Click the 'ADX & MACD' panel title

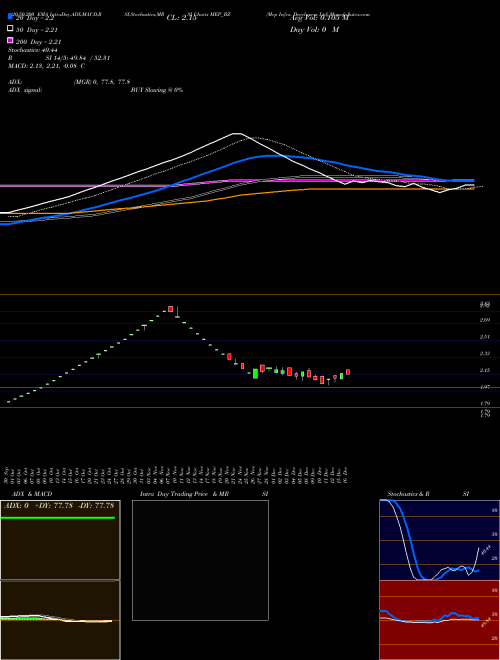32,494
